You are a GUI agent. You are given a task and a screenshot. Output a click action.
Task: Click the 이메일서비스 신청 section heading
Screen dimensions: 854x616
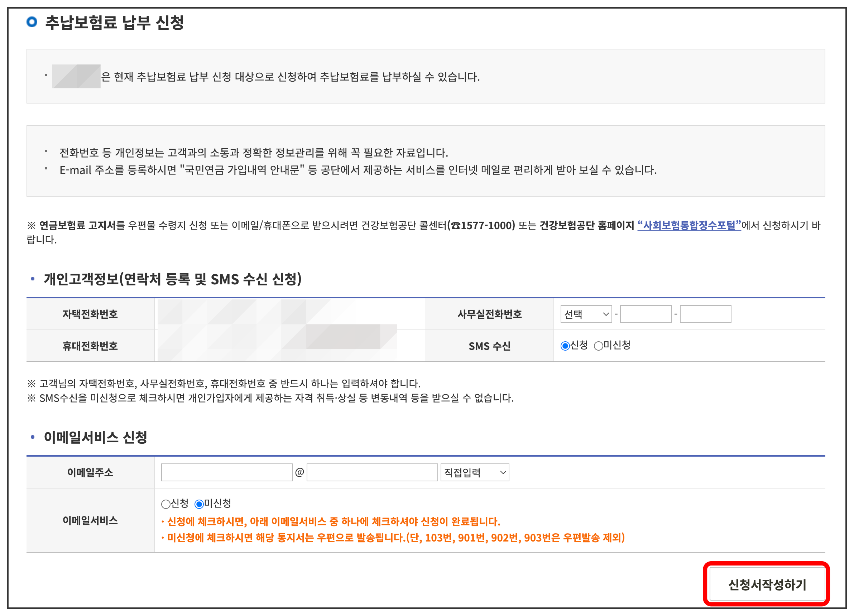(x=95, y=437)
